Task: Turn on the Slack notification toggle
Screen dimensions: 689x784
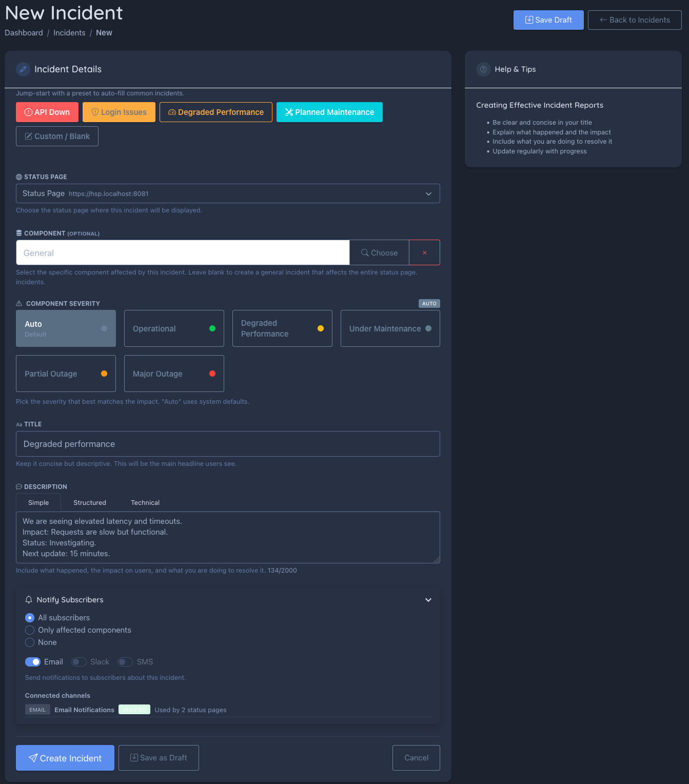Action: [78, 662]
